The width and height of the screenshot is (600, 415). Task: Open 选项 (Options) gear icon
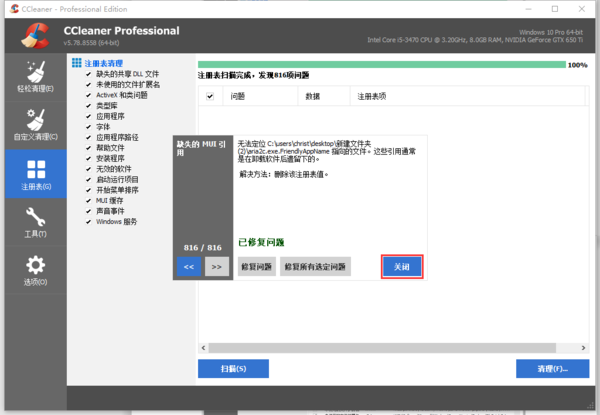34,266
